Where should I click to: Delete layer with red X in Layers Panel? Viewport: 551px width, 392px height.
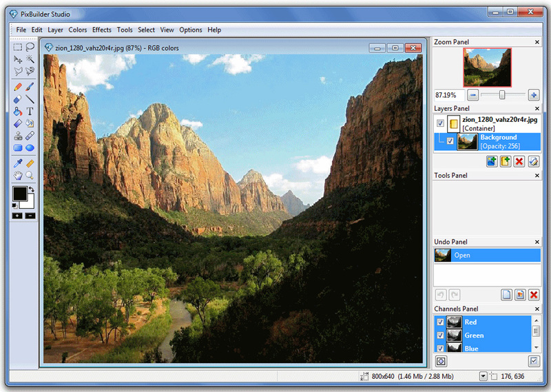(x=519, y=161)
